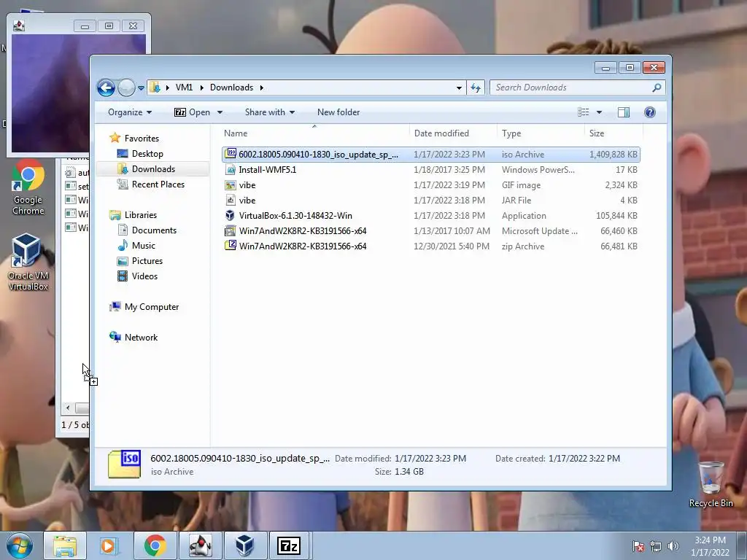Screen dimensions: 747x560
Task: Open the Windows Start menu
Action: coord(19,545)
